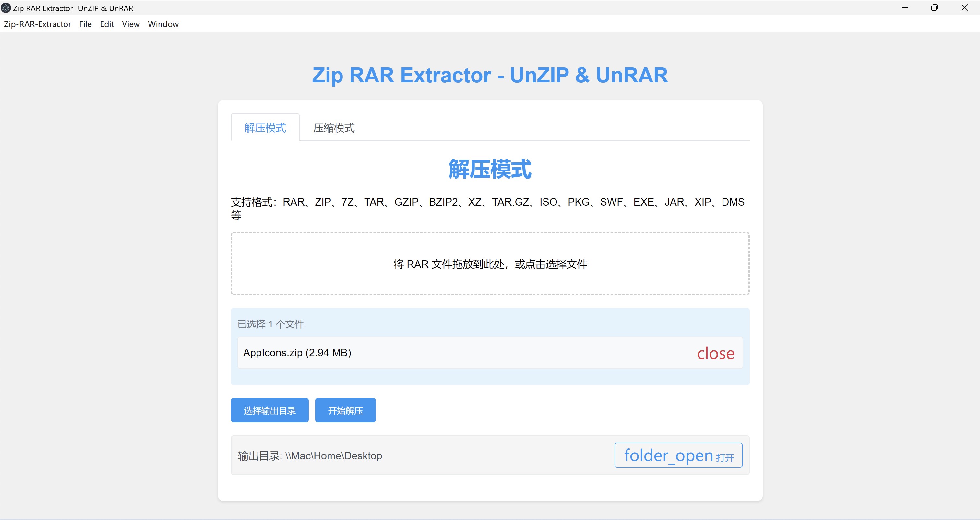Open the Zip-RAR-Extractor menu

point(37,24)
